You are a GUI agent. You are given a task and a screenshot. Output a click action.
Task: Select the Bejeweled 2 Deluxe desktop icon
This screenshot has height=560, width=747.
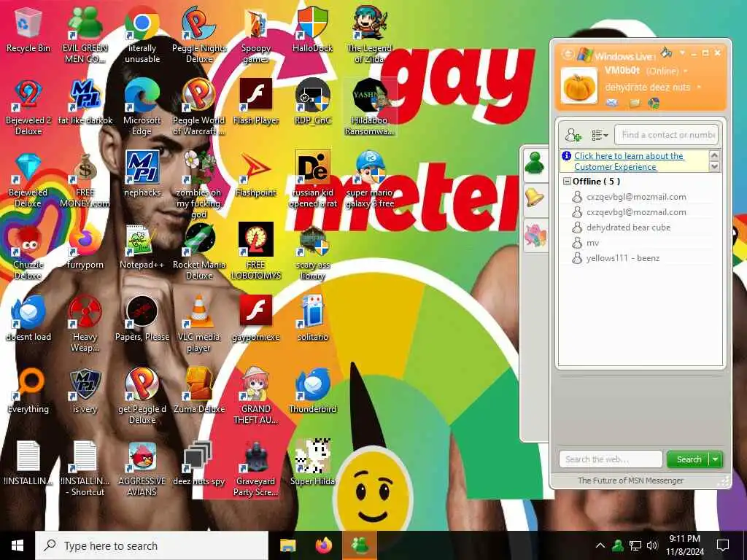pyautogui.click(x=28, y=107)
